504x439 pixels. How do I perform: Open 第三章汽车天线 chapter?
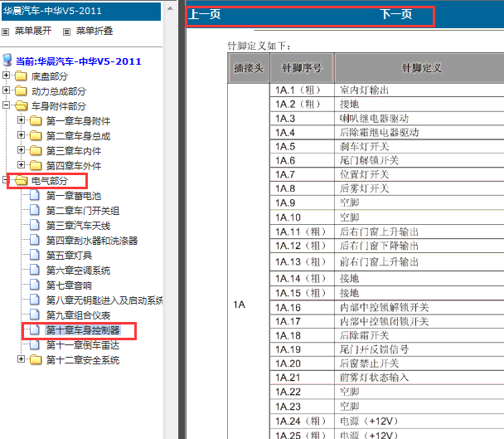[78, 225]
